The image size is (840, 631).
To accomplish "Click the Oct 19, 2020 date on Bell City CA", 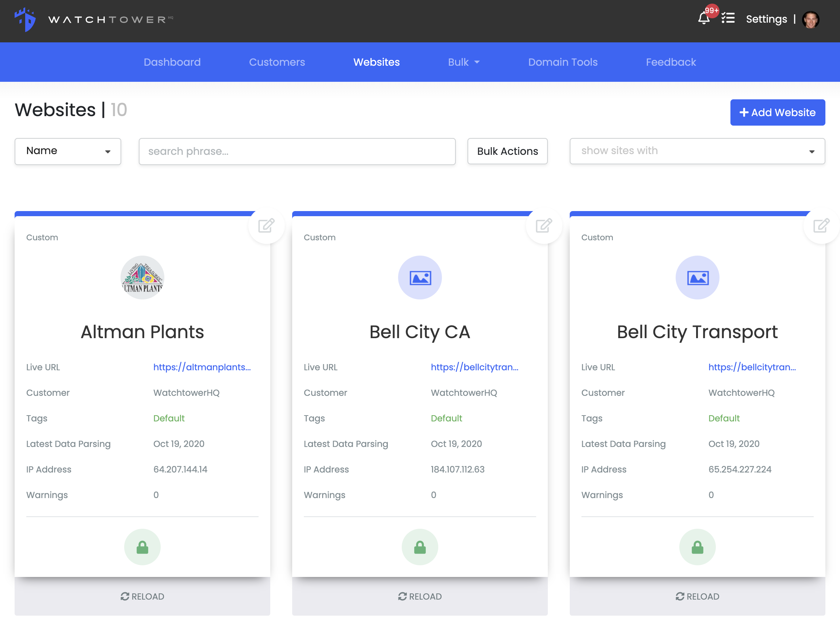I will point(457,444).
